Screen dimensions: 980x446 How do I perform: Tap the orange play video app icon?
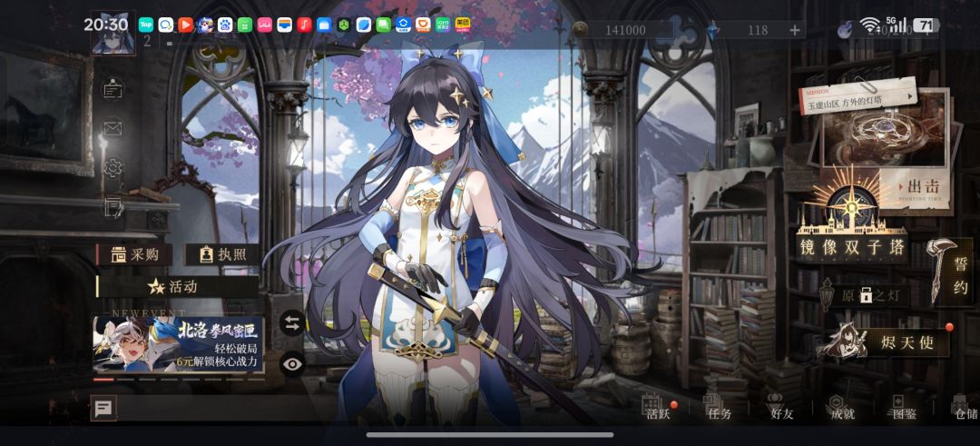click(186, 25)
